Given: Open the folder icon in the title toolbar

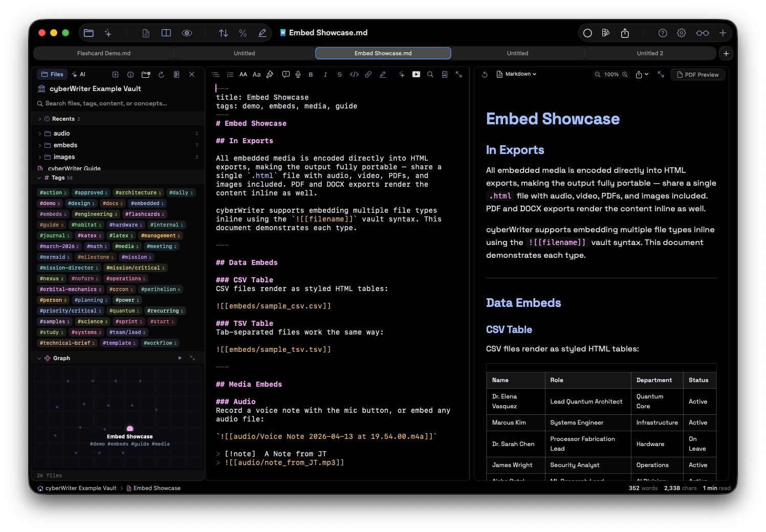Looking at the screenshot, I should tap(89, 33).
